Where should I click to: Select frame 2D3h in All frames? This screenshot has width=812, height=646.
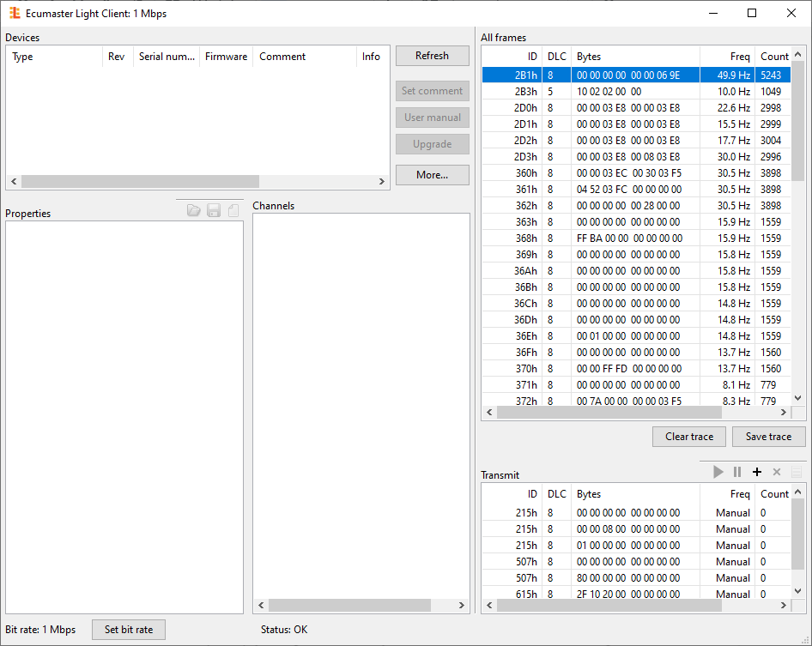[x=636, y=156]
